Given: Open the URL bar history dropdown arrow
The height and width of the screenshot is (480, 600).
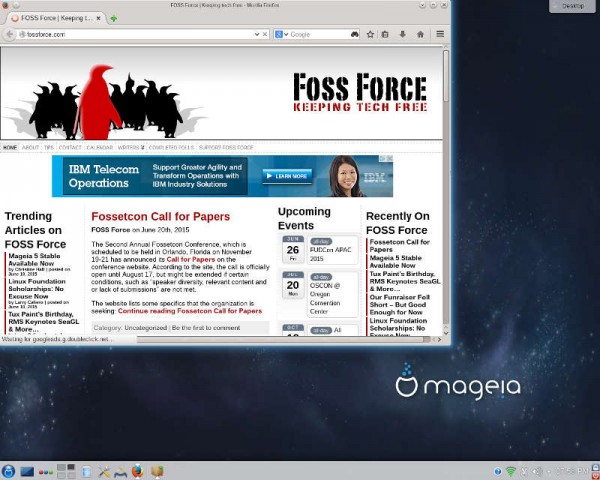Looking at the screenshot, I should tap(257, 34).
